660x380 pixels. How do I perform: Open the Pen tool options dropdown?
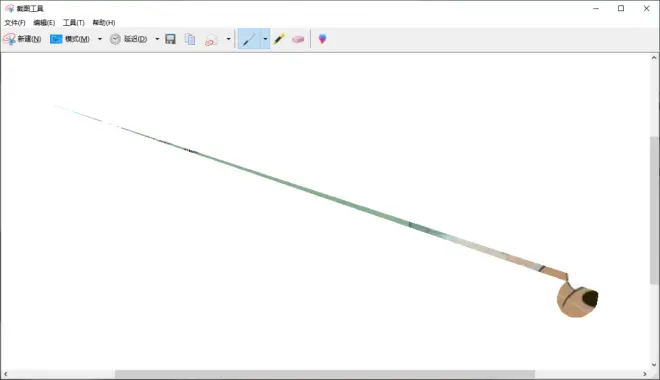(265, 39)
